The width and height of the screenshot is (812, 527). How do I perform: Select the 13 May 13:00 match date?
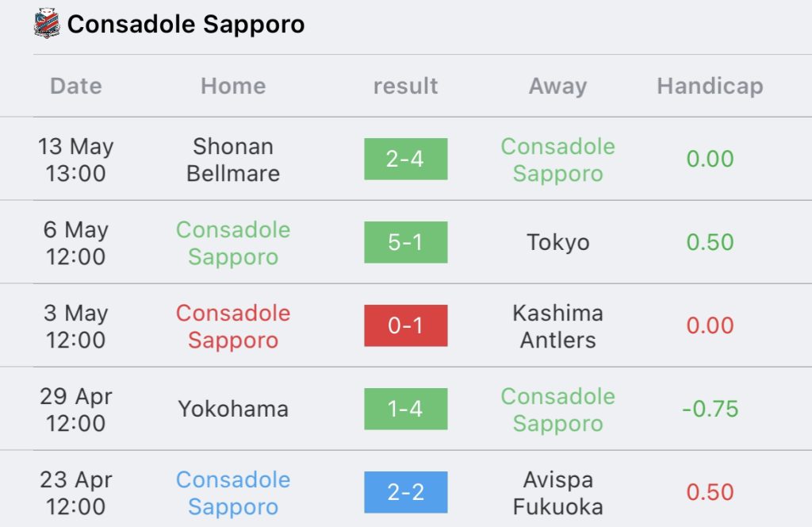click(75, 160)
